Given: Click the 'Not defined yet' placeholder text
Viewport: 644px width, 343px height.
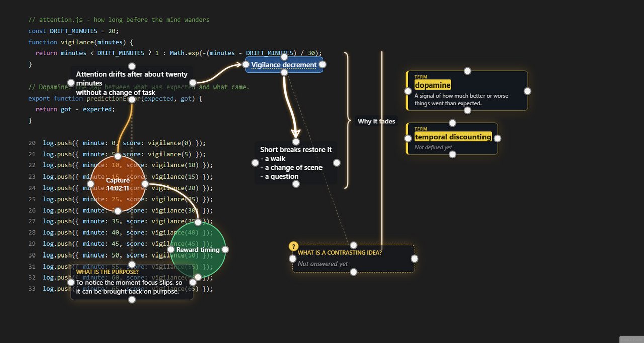Looking at the screenshot, I should tap(433, 147).
